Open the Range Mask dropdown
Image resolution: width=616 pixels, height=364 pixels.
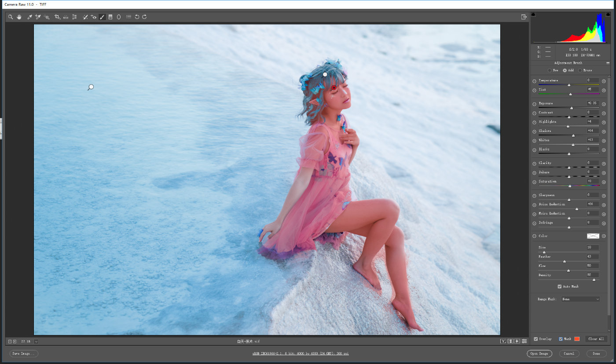(x=580, y=299)
